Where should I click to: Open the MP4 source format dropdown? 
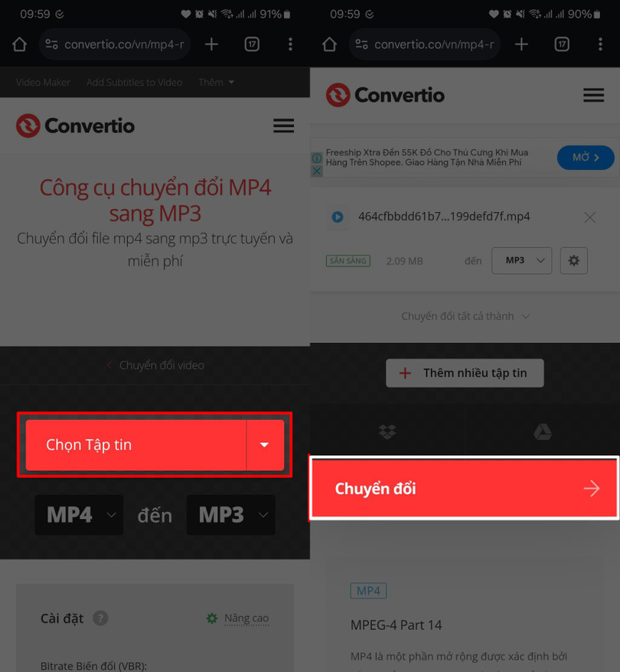tap(80, 514)
